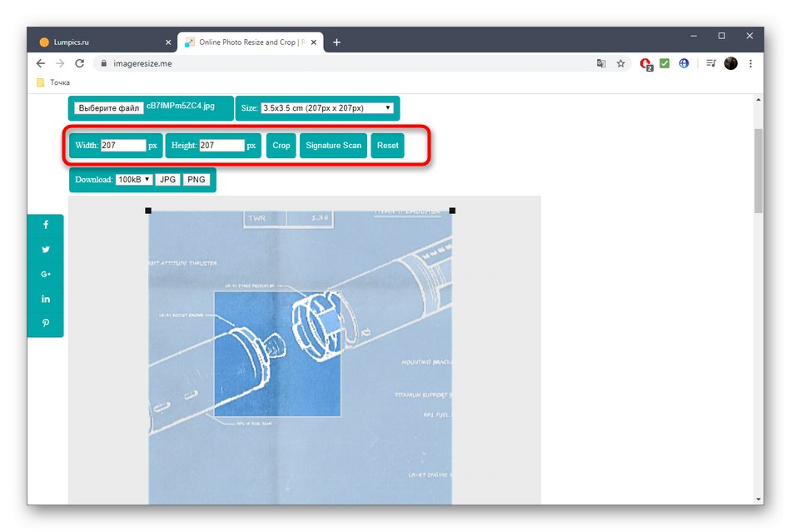
Task: Reload the current page
Action: point(80,62)
